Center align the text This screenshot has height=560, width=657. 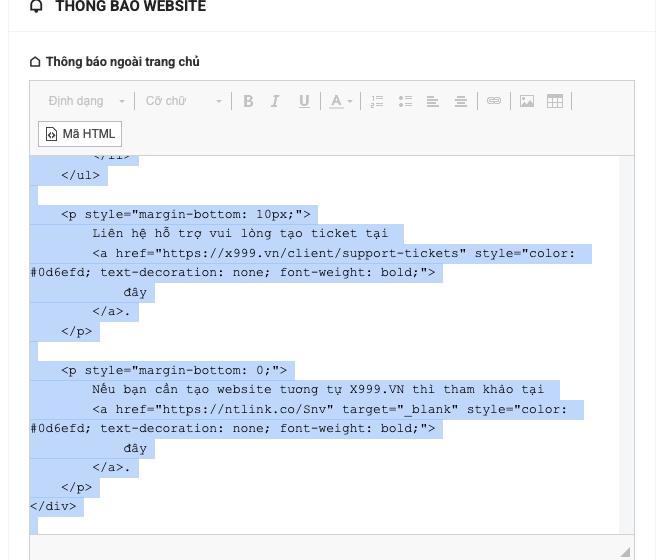point(461,101)
